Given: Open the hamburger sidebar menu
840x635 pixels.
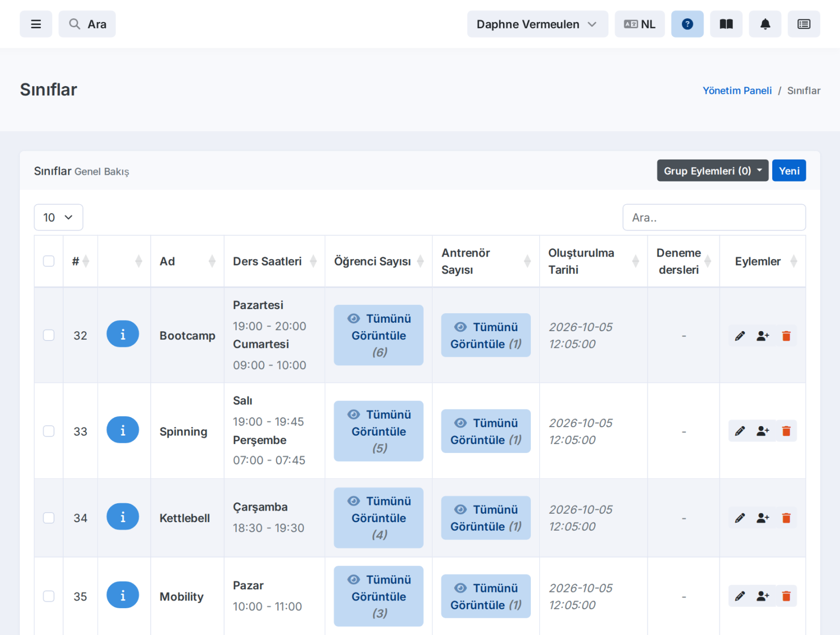Looking at the screenshot, I should (36, 24).
